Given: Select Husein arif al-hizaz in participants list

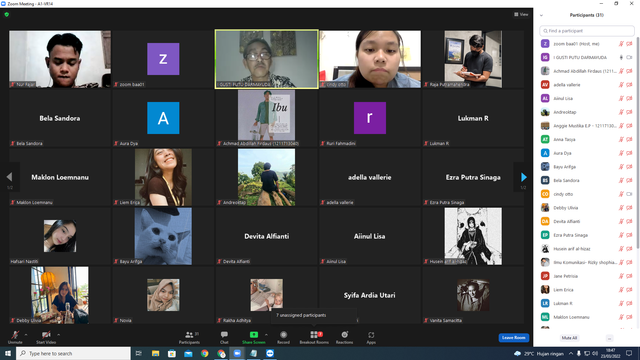Looking at the screenshot, I should coord(587,249).
